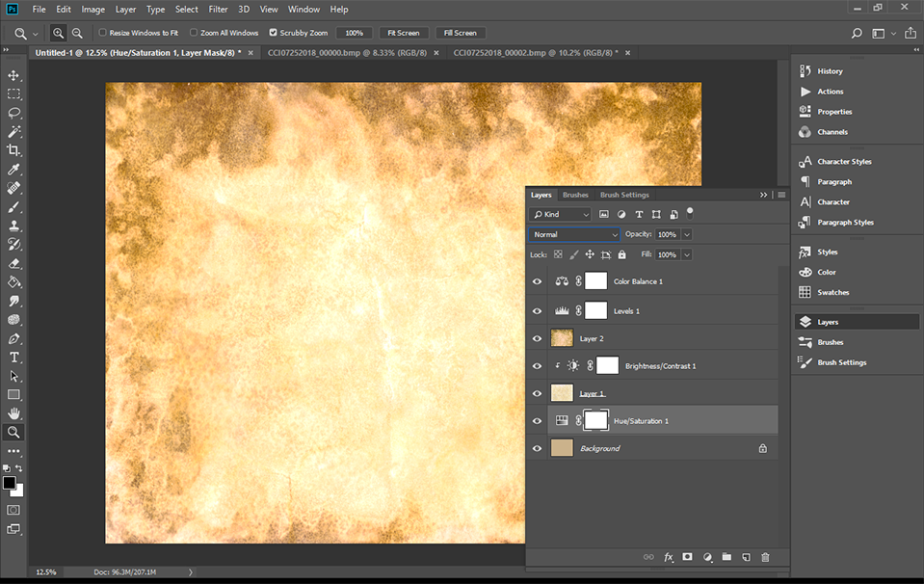Select the Move tool
This screenshot has width=924, height=584.
point(13,75)
